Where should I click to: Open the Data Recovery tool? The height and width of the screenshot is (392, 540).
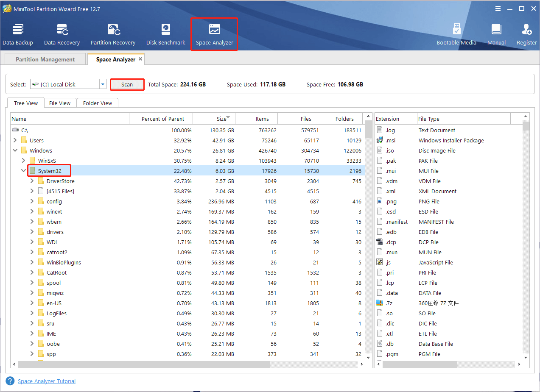coord(62,34)
